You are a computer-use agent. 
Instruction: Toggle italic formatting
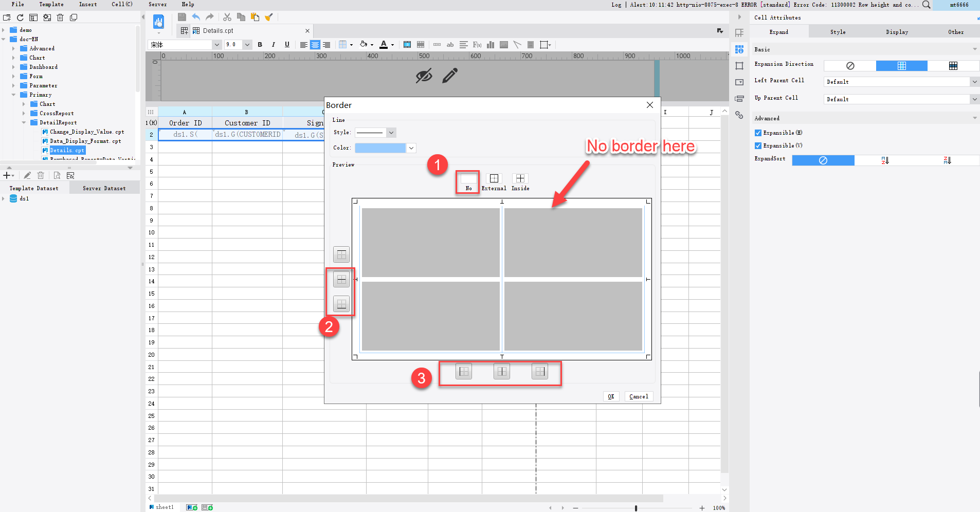(x=273, y=45)
